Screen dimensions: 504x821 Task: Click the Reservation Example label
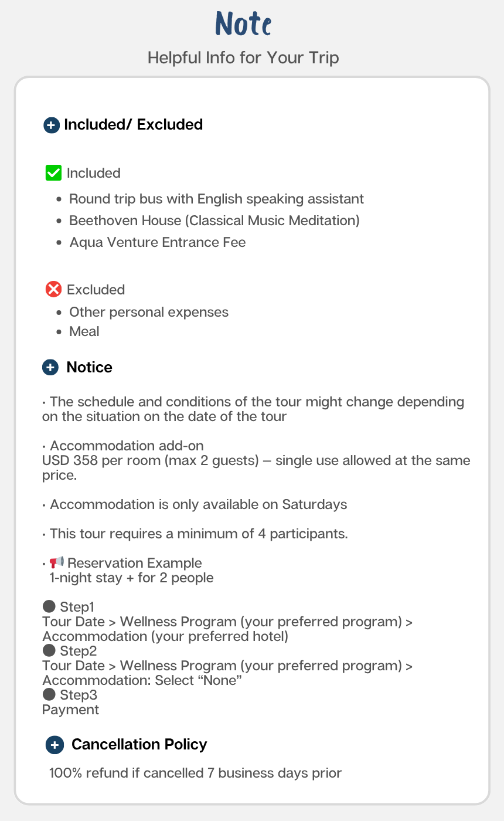pyautogui.click(x=134, y=563)
